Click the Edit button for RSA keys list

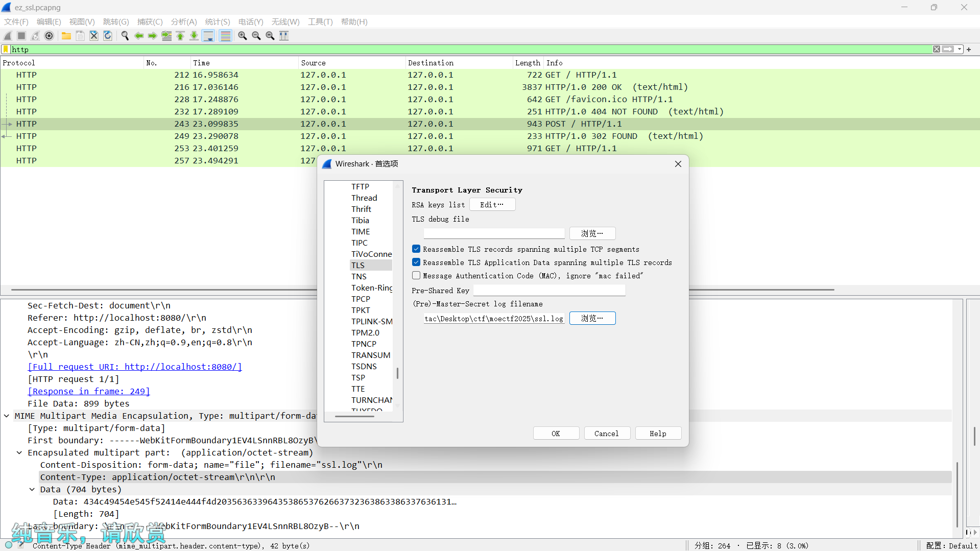491,204
